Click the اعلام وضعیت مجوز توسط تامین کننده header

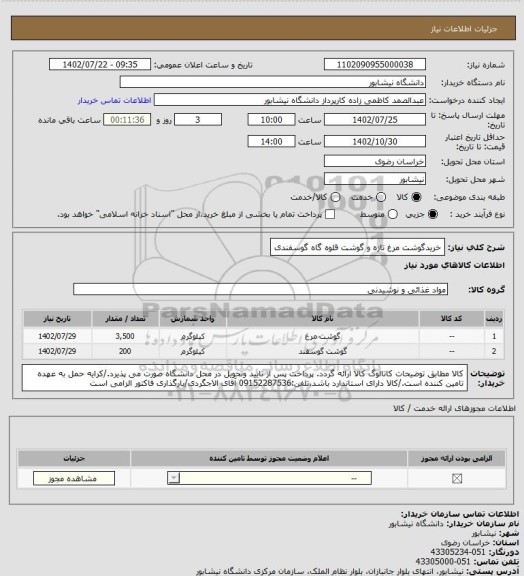click(269, 458)
